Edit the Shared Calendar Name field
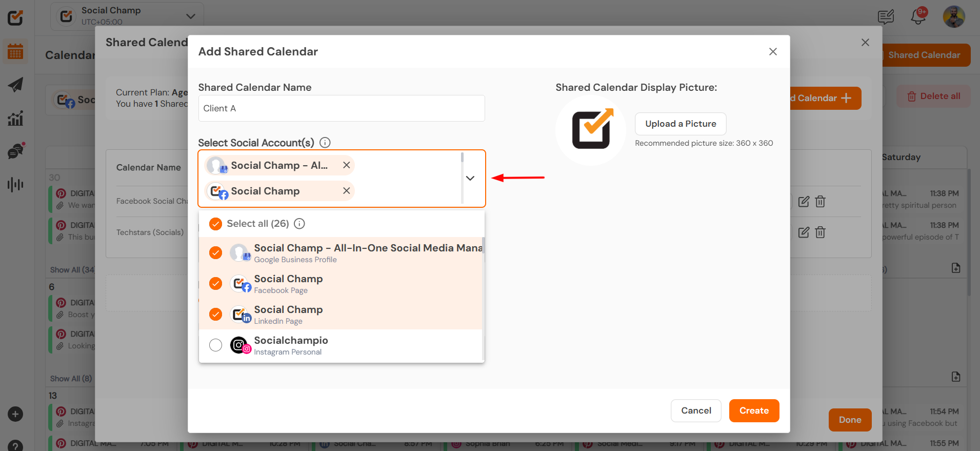980x451 pixels. coord(342,108)
